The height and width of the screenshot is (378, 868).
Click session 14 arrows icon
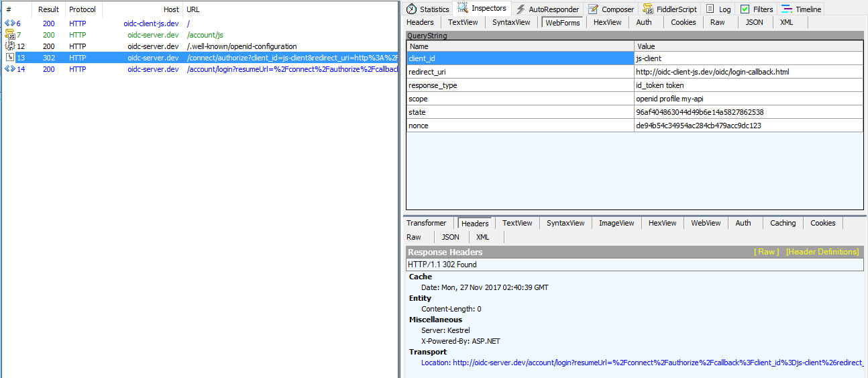coord(9,69)
